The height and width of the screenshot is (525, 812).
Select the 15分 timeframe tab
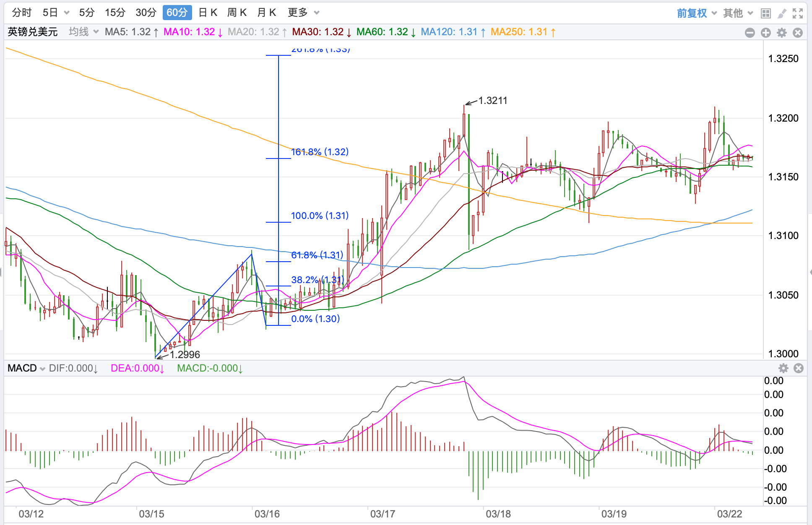click(x=115, y=13)
